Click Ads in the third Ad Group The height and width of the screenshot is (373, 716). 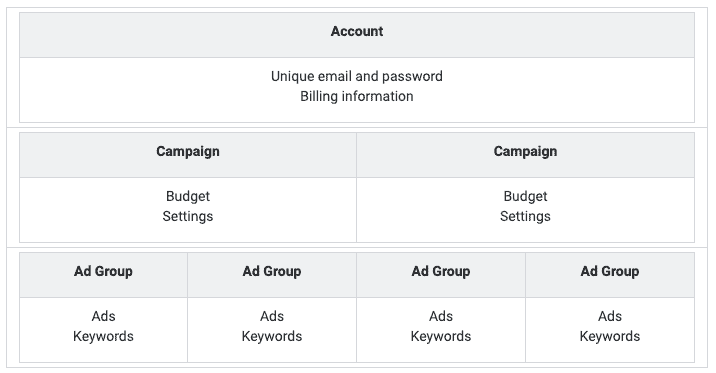[x=441, y=316]
